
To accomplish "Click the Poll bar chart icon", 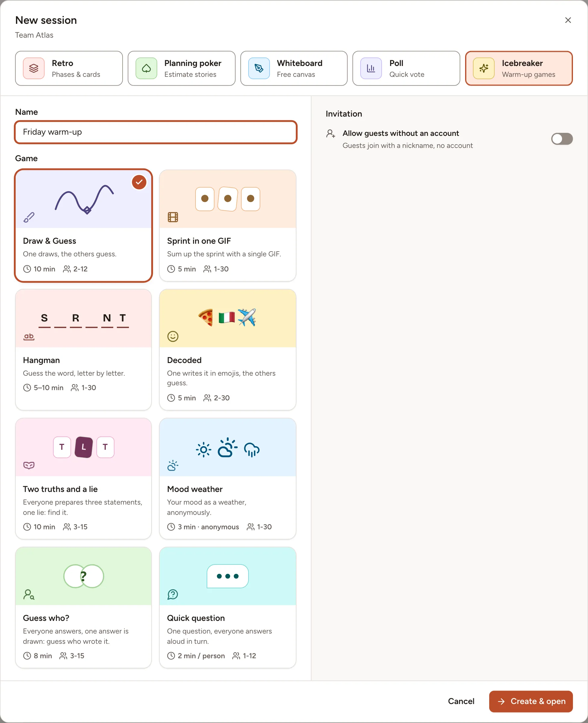I will coord(371,68).
